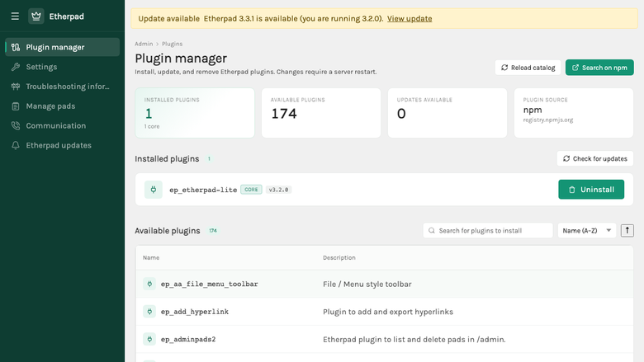Click the Plugin manager sidebar icon

coord(16,47)
